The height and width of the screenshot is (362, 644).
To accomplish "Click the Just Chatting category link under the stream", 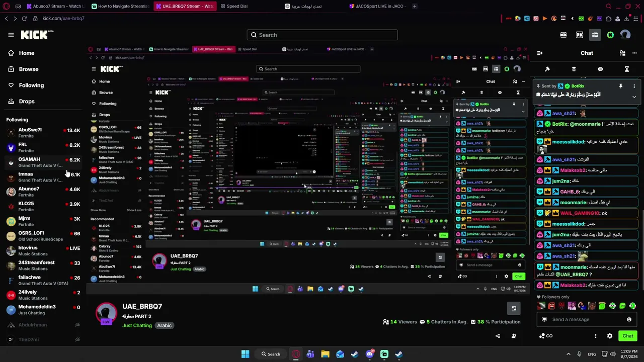I will 137,325.
